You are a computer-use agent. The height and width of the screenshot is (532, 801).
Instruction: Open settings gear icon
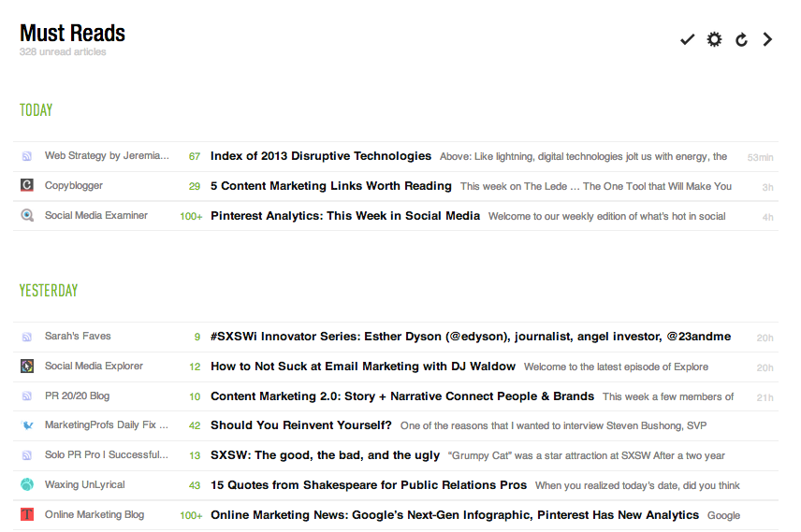coord(714,39)
